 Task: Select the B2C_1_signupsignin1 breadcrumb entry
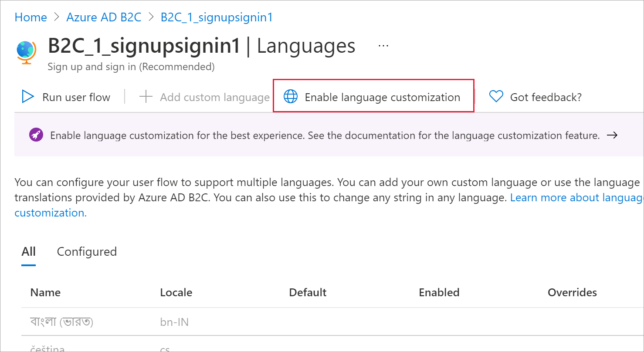[216, 17]
